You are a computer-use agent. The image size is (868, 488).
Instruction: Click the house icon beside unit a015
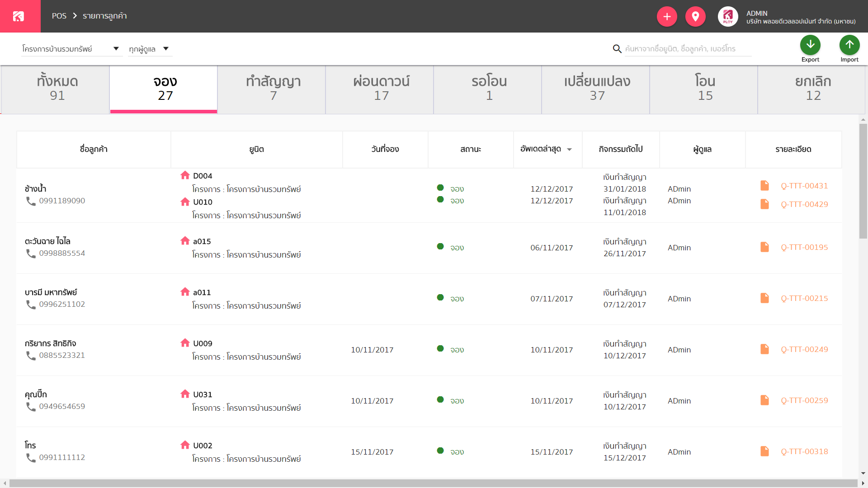(x=185, y=241)
